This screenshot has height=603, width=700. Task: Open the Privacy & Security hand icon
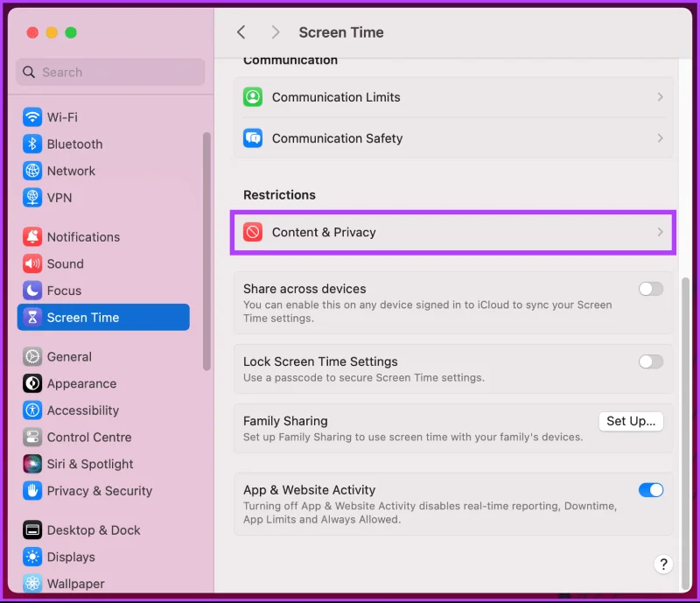click(32, 490)
